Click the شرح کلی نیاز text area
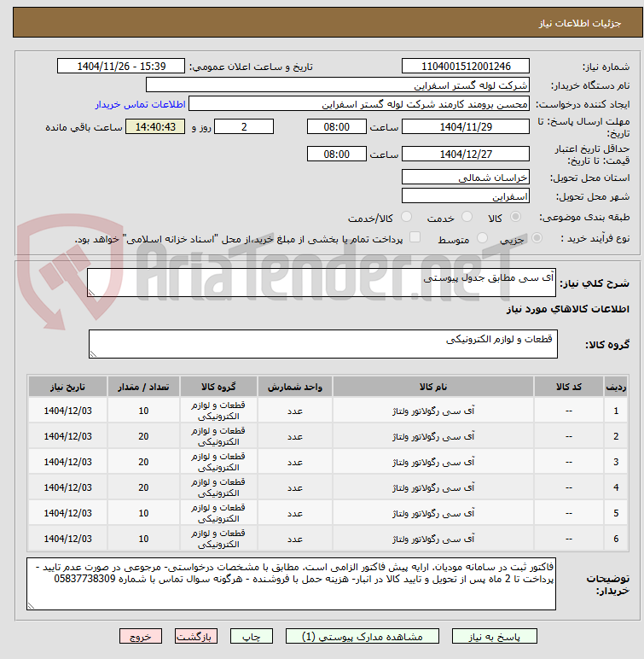The height and width of the screenshot is (659, 644). [x=322, y=283]
